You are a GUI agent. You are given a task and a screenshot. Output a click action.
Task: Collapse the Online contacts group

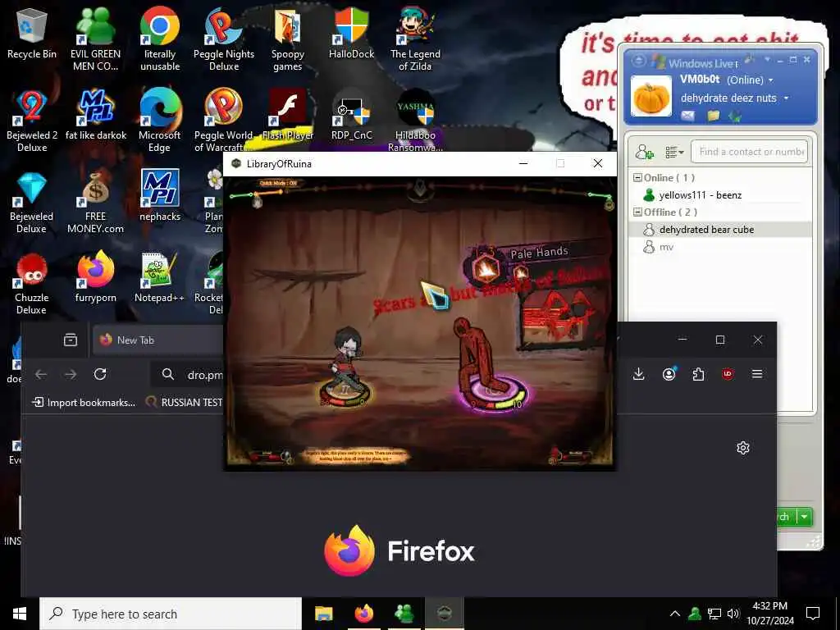[x=637, y=178]
